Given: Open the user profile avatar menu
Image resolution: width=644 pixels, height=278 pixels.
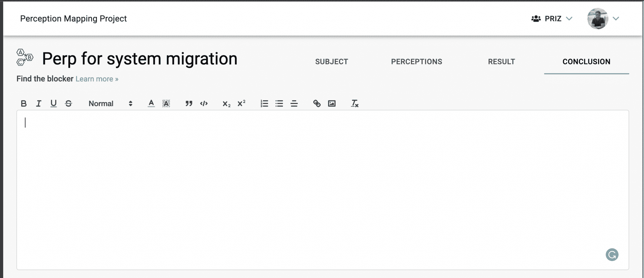Looking at the screenshot, I should point(598,19).
